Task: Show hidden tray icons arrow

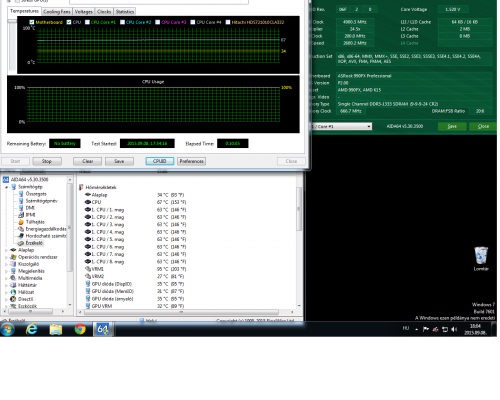Action: click(x=416, y=330)
